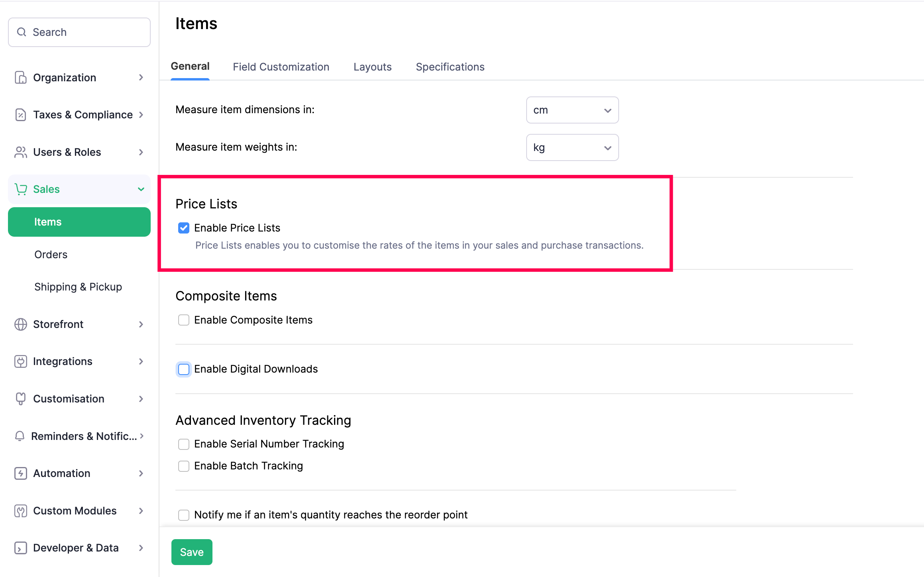Go to Shipping & Pickup settings

[78, 287]
